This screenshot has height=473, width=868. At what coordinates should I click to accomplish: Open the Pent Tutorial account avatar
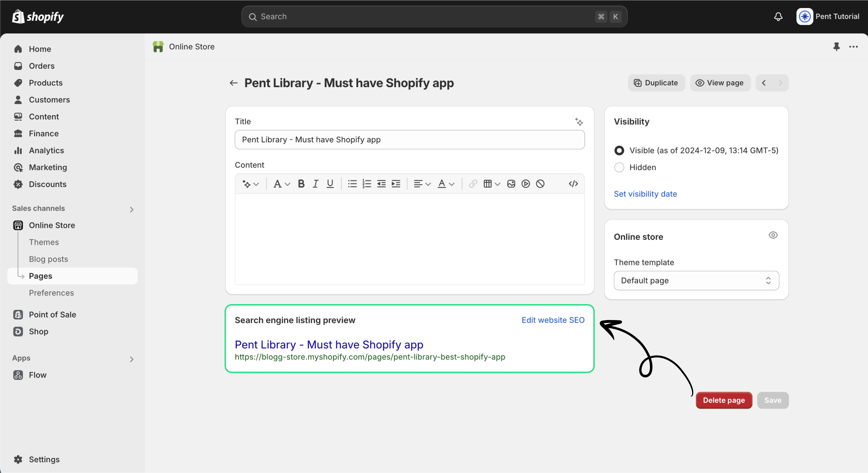point(804,17)
